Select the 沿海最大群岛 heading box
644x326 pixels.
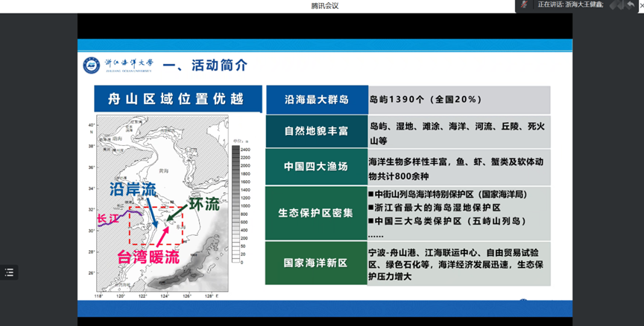pos(315,100)
